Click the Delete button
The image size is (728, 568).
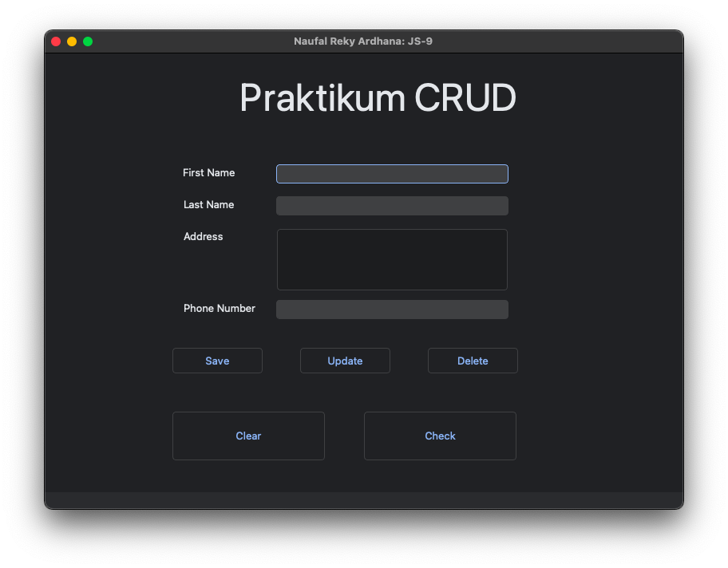[x=473, y=361]
